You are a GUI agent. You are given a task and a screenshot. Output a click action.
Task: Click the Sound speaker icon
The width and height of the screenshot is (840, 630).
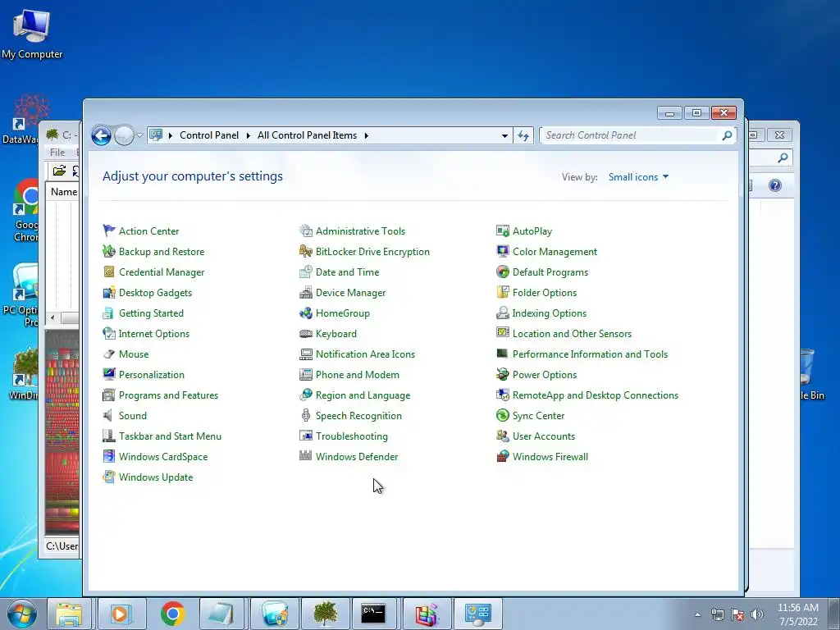click(109, 416)
